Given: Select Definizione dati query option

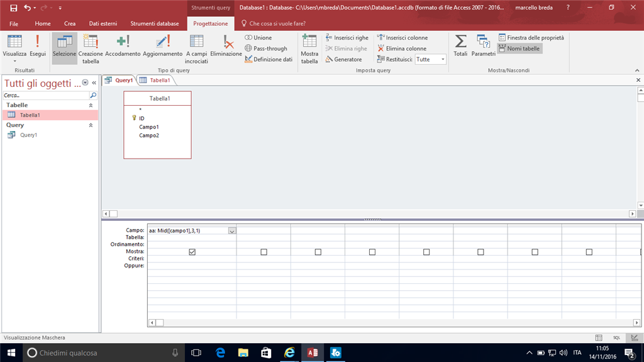Looking at the screenshot, I should (269, 59).
